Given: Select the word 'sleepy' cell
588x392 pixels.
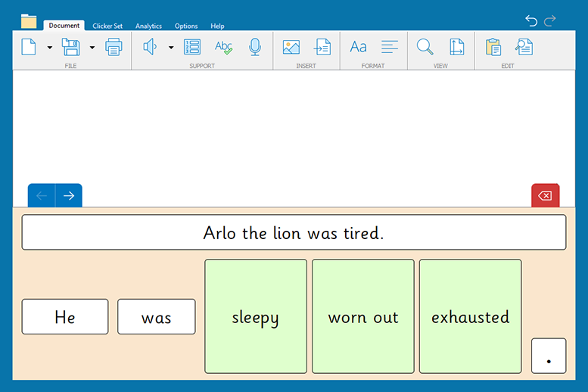Looking at the screenshot, I should (256, 316).
